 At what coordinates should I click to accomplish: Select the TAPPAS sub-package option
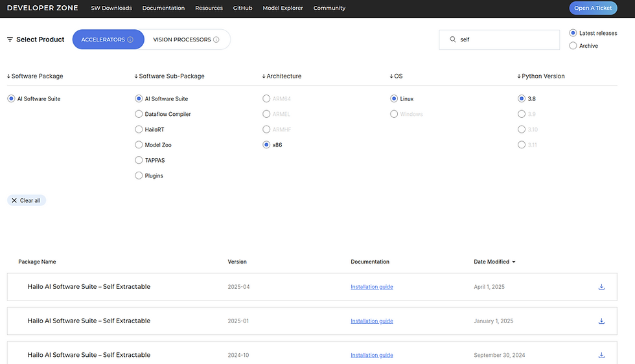click(x=139, y=161)
